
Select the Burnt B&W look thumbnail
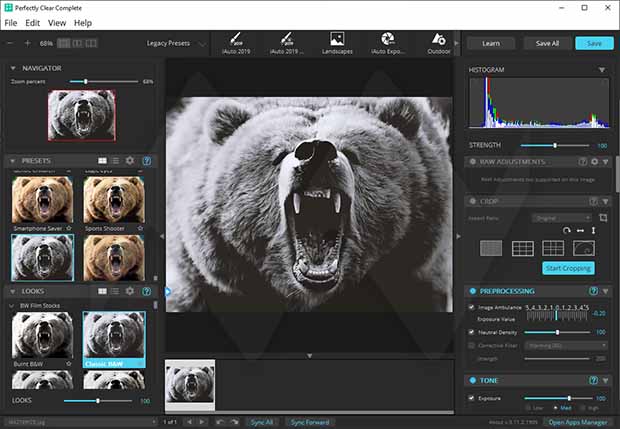[41, 335]
